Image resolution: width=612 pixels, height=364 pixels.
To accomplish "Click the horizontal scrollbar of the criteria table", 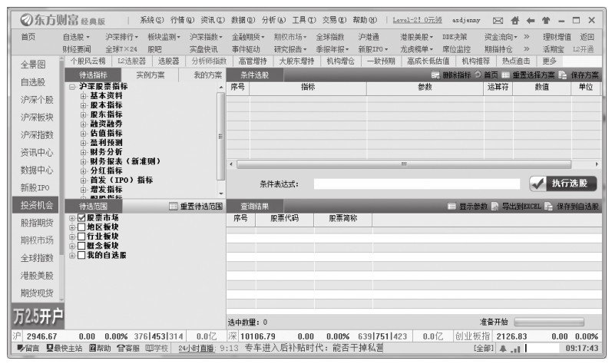I will [404, 164].
